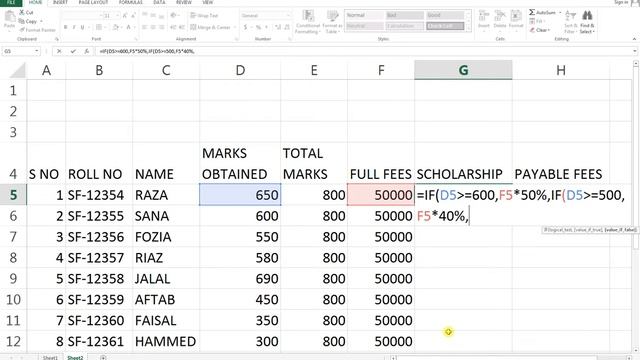Apply the Neutral cell style
This screenshot has width=640, height=360.
click(364, 26)
